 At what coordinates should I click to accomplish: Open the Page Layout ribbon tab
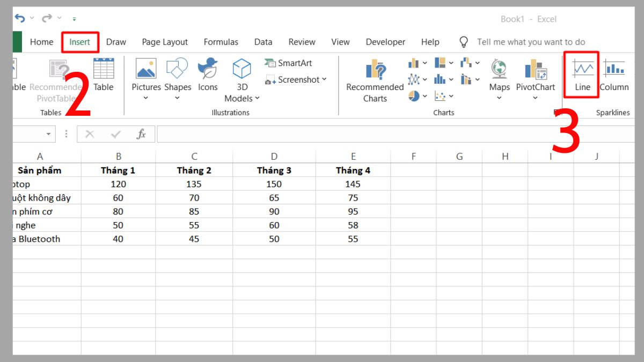(x=164, y=42)
